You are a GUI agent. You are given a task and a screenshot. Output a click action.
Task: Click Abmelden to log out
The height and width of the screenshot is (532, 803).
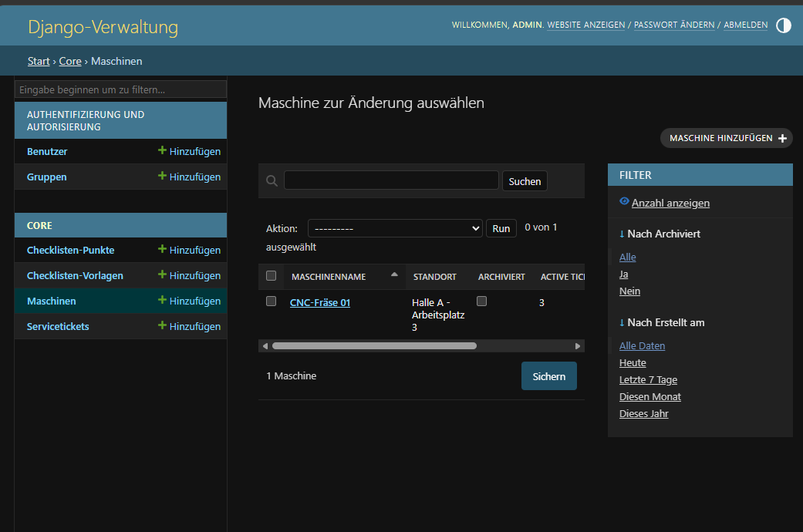coord(746,25)
